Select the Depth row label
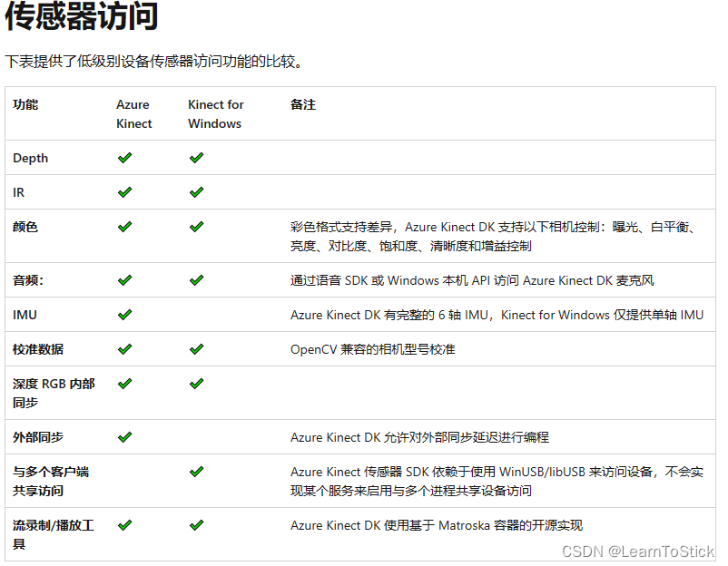 (30, 158)
